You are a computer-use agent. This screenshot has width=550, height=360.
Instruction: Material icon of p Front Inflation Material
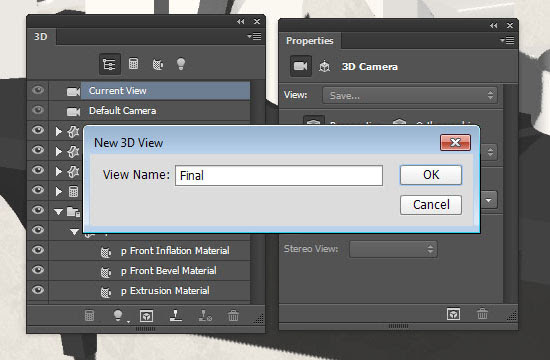pos(106,252)
